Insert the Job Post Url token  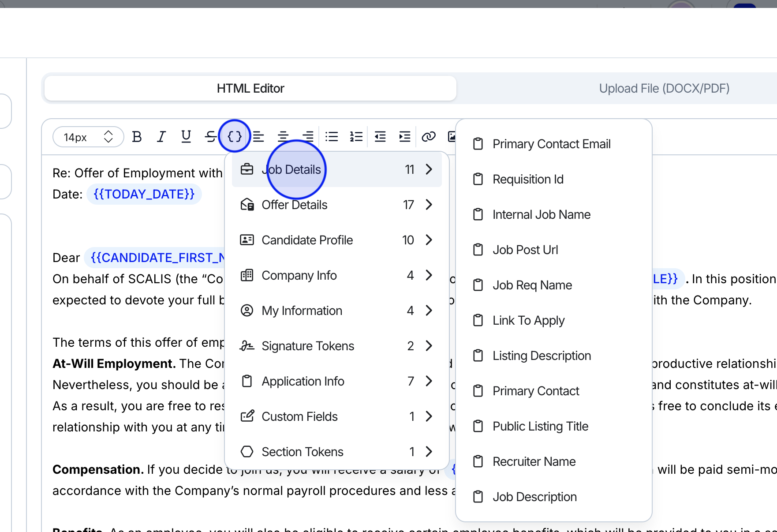(525, 250)
